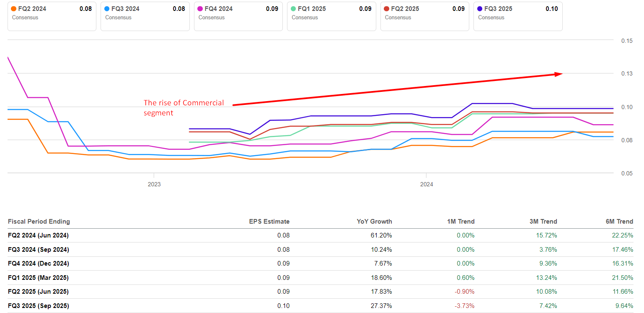Image resolution: width=644 pixels, height=313 pixels.
Task: Click the orange FQ2 2024 legend dot
Action: [14, 9]
